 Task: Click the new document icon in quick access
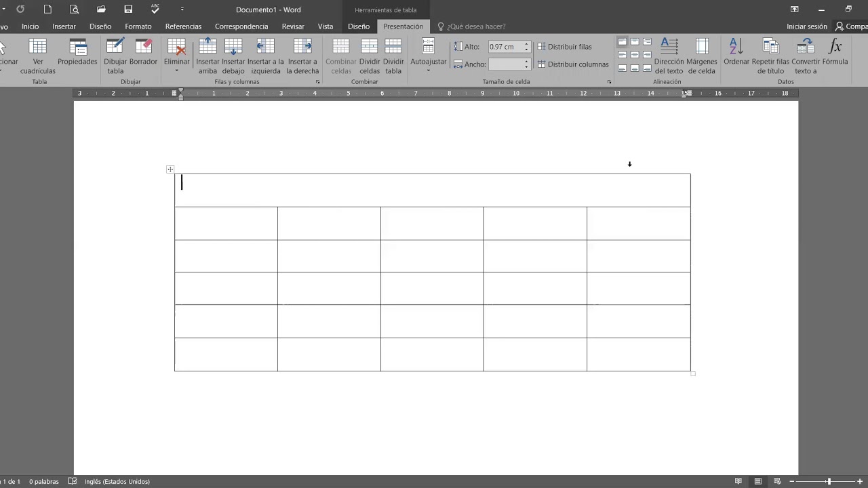(47, 9)
